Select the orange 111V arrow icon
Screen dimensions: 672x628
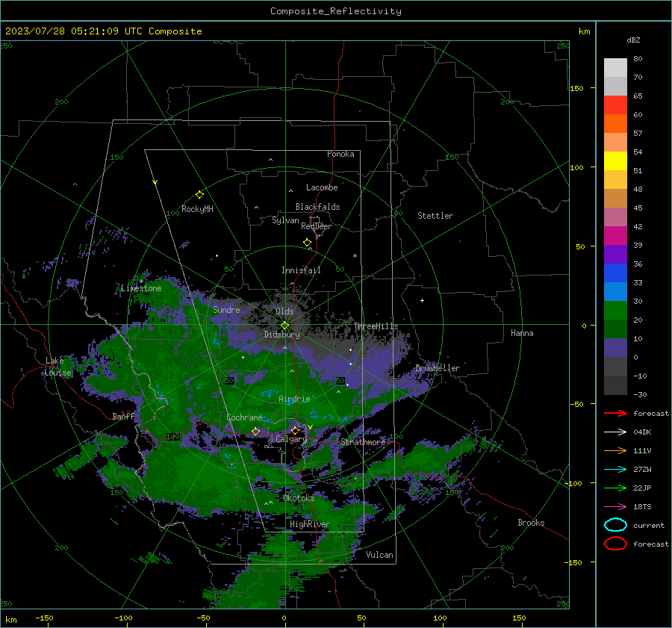(x=615, y=450)
